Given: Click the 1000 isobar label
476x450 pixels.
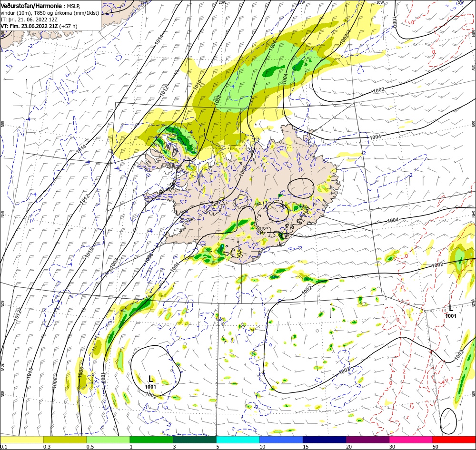Looking at the screenshot, I should pos(394,22).
